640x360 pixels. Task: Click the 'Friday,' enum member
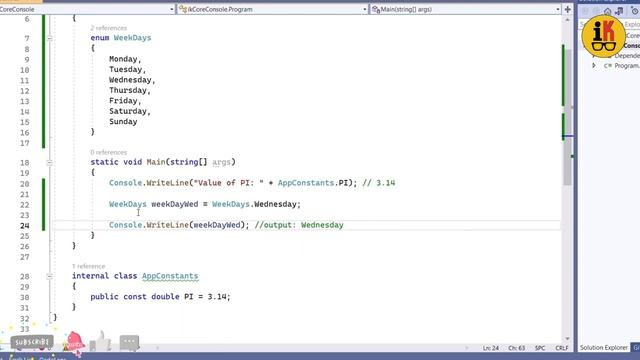pos(125,101)
